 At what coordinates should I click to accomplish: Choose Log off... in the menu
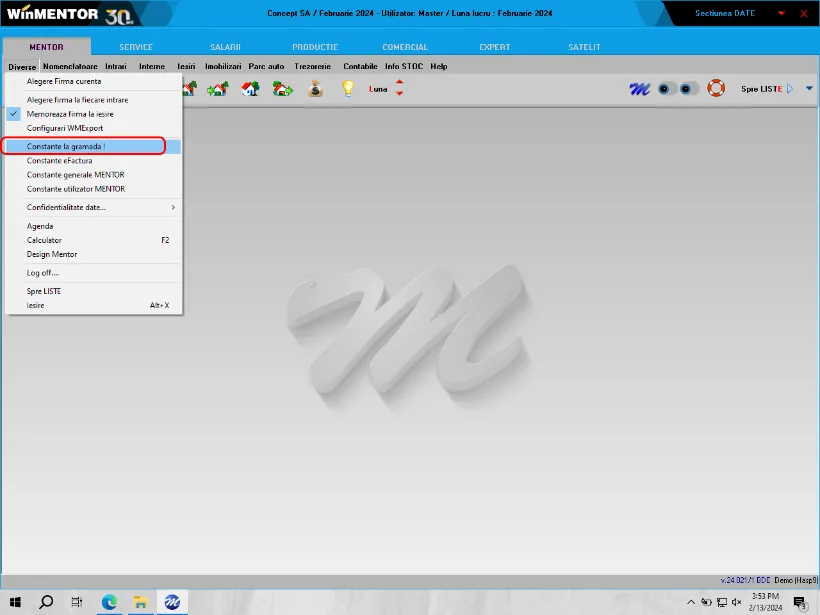coord(94,273)
